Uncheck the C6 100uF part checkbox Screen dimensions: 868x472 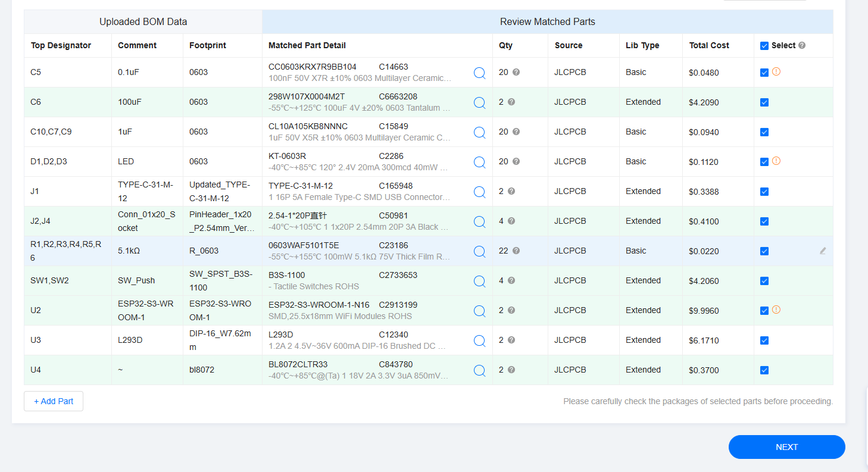point(764,102)
